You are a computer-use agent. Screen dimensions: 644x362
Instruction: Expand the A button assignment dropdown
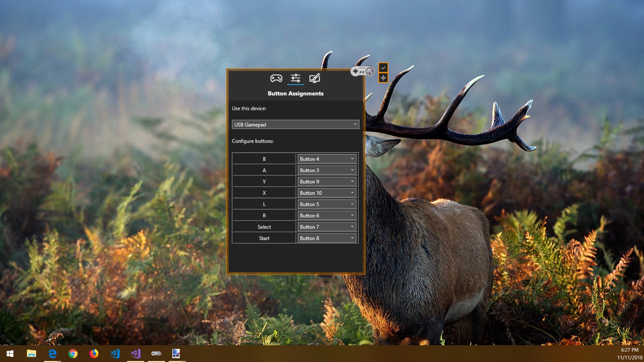click(327, 170)
